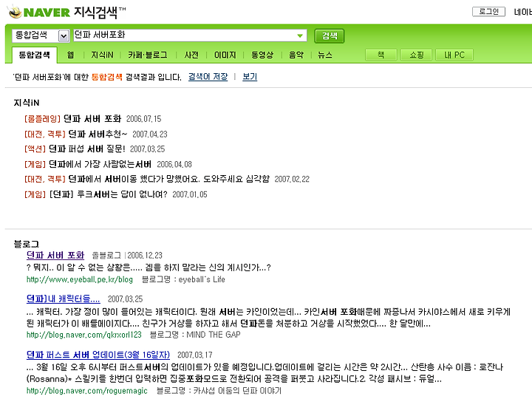This screenshot has width=532, height=399.
Task: Click the 2007.02.22 date text
Action: pos(292,179)
